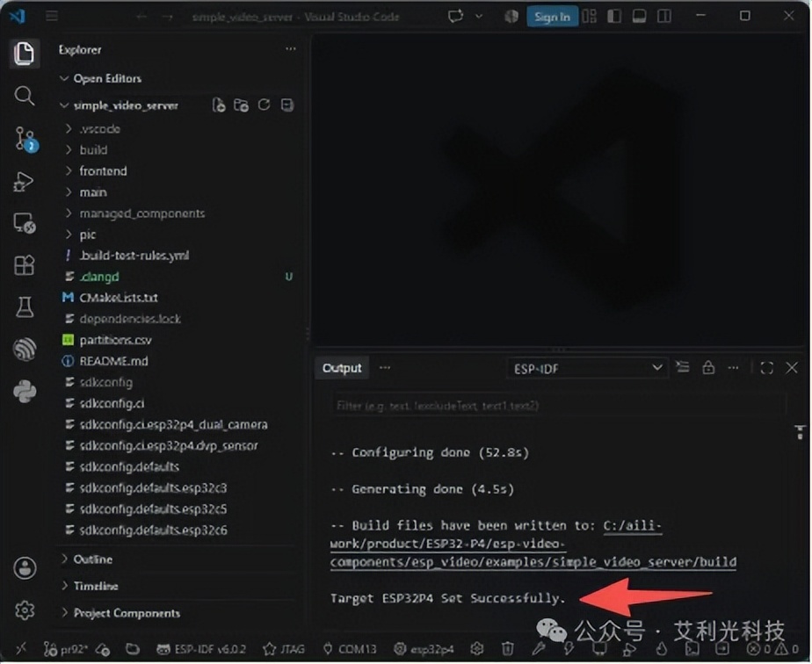Select the COM13 serial port
This screenshot has height=664, width=812.
(350, 649)
